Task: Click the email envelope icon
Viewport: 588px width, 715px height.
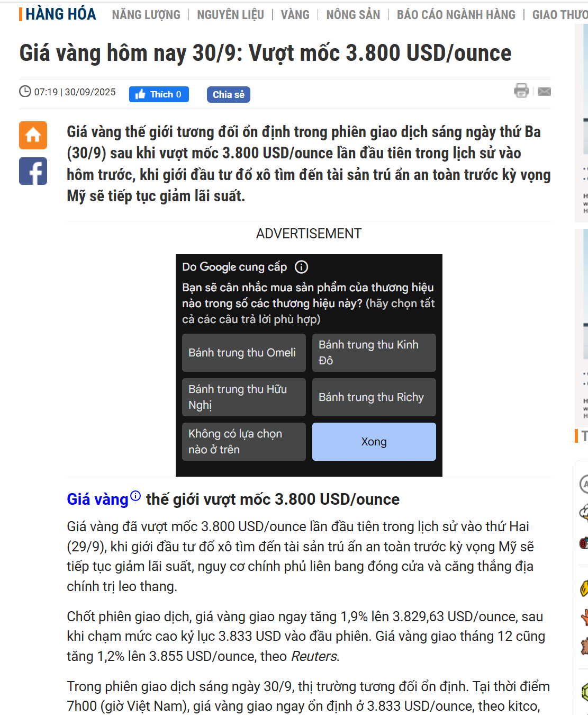Action: [x=544, y=92]
